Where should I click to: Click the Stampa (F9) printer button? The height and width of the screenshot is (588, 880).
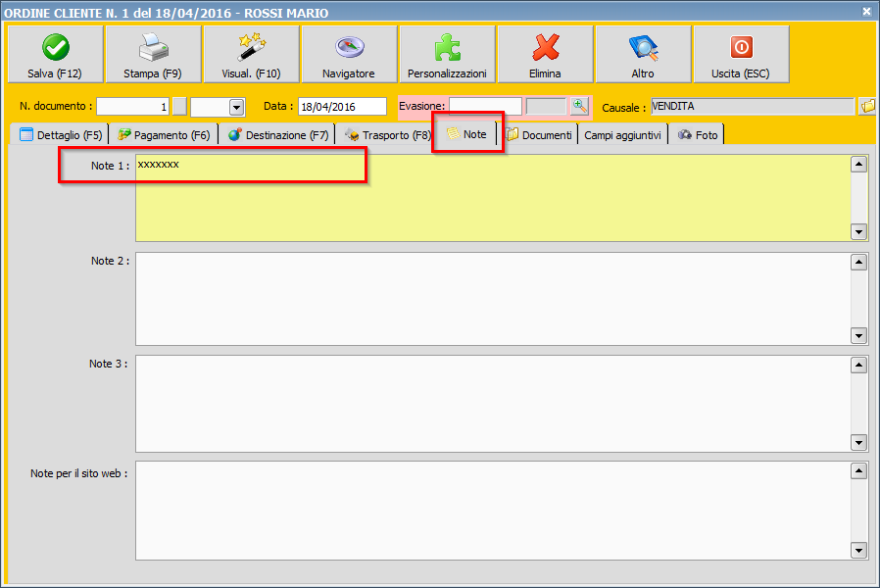pos(153,55)
